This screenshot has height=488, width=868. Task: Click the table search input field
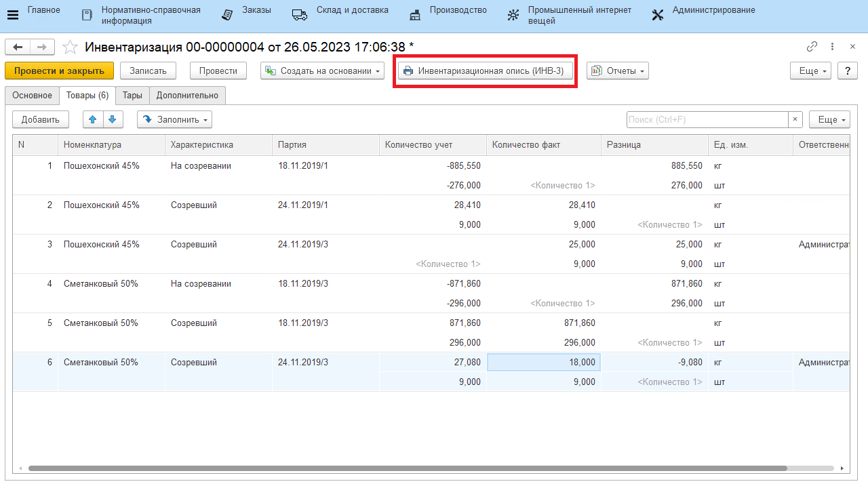click(707, 119)
